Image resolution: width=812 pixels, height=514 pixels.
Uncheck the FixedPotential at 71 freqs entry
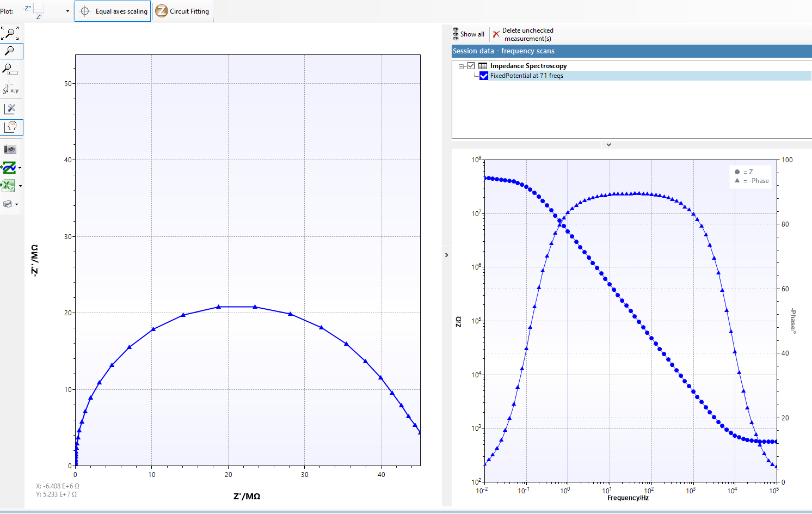click(x=483, y=76)
